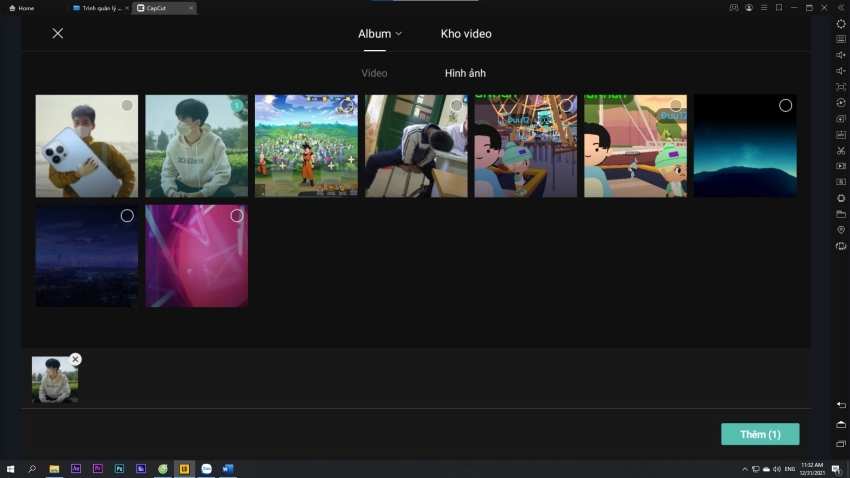Remove the selected photo from the tray
850x478 pixels.
[76, 359]
